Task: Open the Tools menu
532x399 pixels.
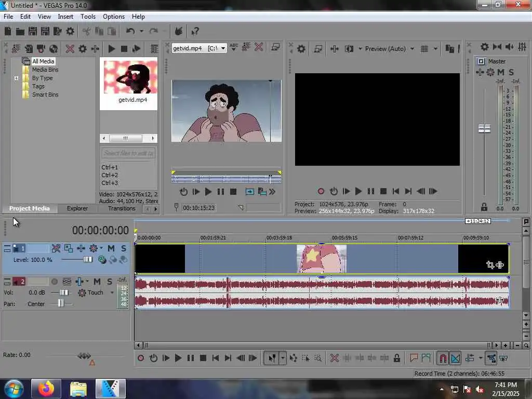Action: coord(88,17)
